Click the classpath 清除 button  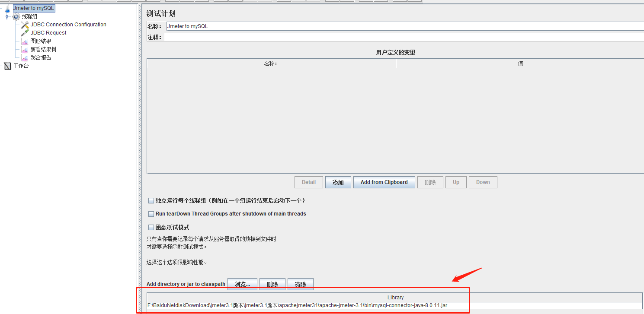pos(301,284)
